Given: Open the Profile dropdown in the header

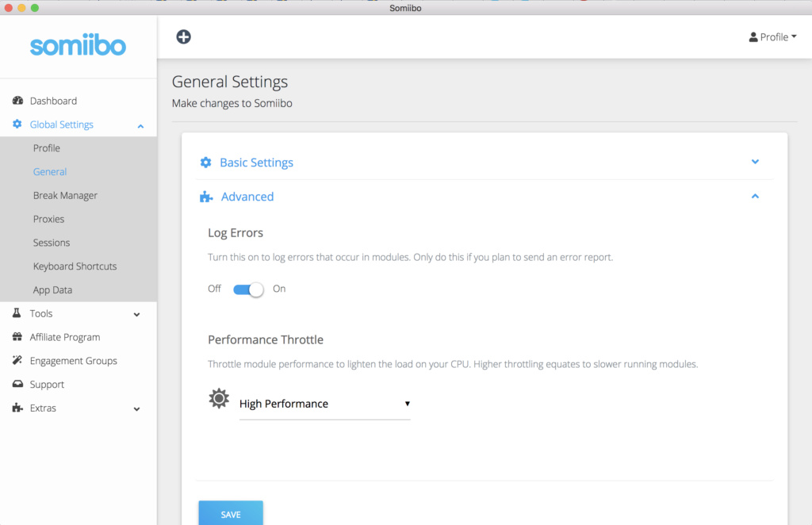Looking at the screenshot, I should pyautogui.click(x=772, y=36).
